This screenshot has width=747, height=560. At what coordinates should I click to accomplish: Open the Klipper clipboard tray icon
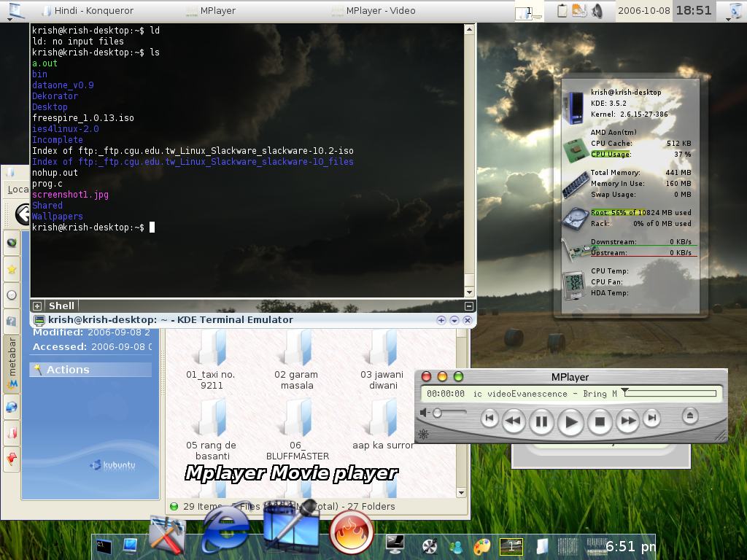[562, 10]
